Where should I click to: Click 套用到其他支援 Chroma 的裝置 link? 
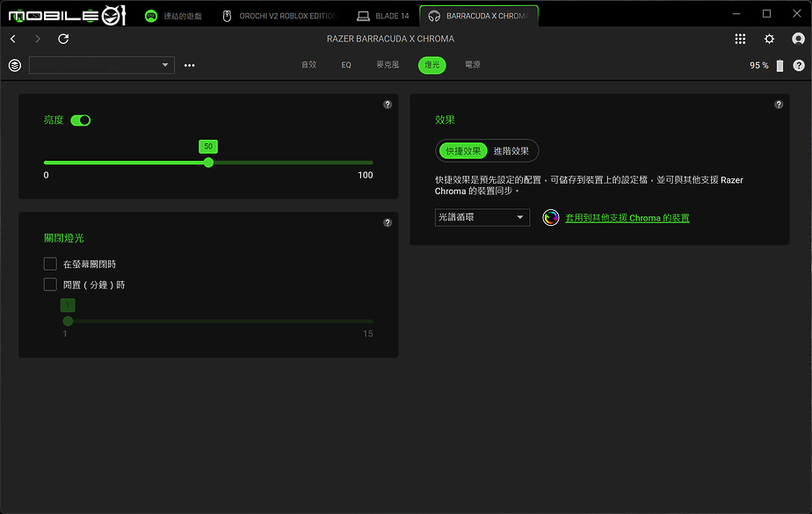click(x=627, y=218)
